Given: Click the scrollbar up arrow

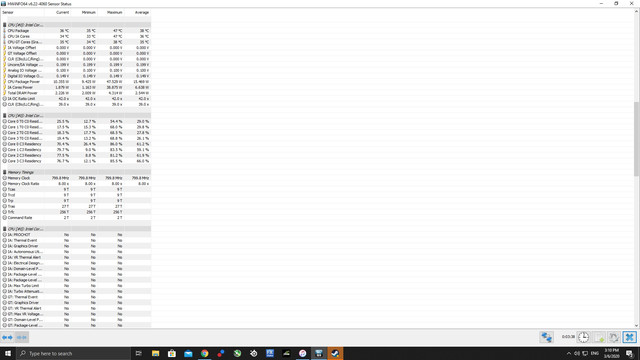Looking at the screenshot, I should pyautogui.click(x=636, y=12).
